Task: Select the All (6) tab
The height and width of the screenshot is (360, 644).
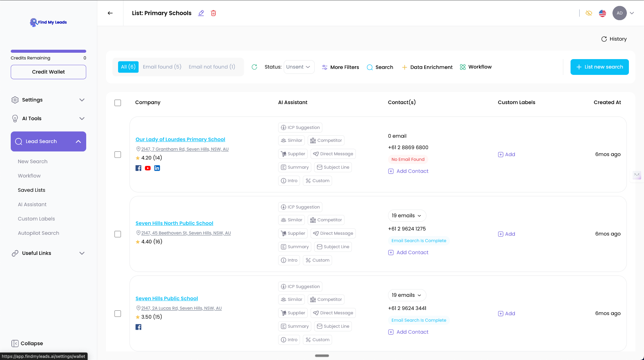Action: (x=128, y=67)
